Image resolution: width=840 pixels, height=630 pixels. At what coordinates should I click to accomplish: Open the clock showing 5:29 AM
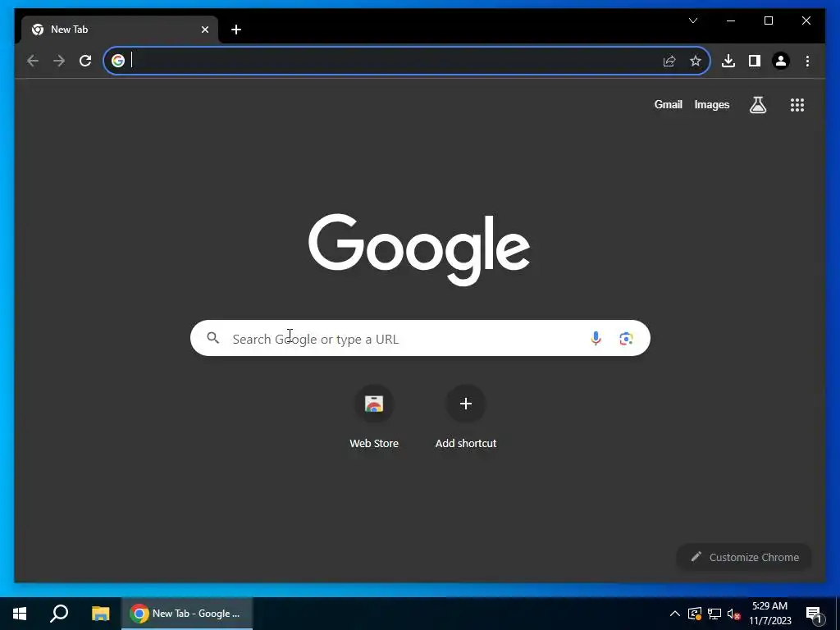769,614
